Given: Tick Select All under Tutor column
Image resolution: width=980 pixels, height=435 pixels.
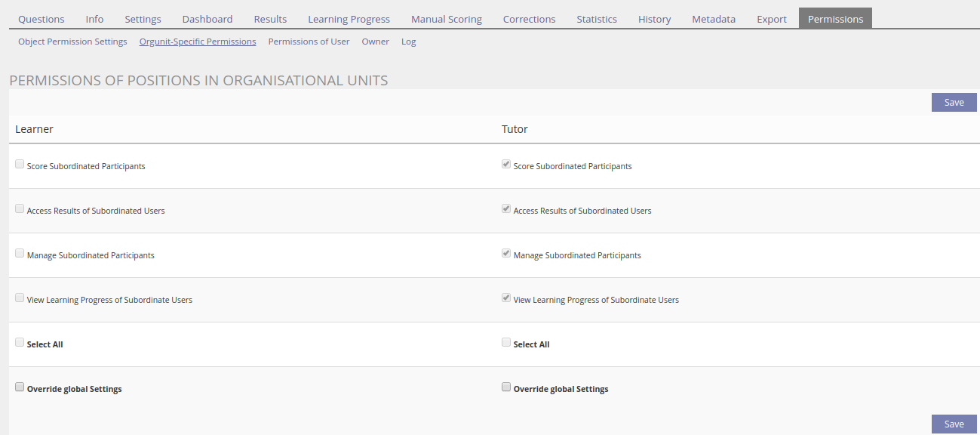Looking at the screenshot, I should point(506,342).
